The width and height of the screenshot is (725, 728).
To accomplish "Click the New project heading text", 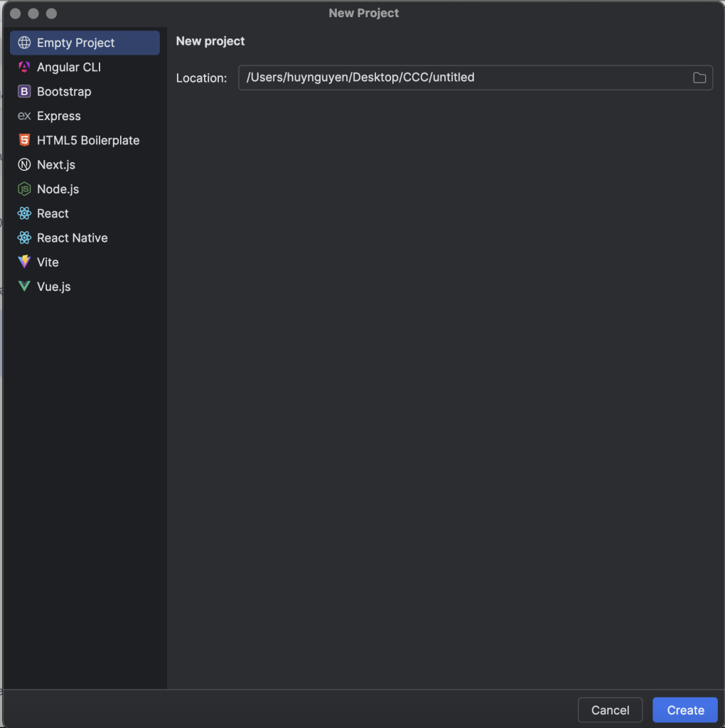I will click(x=210, y=41).
